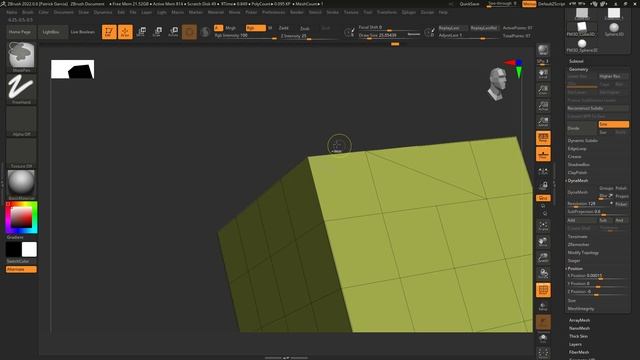Click the Transp transparency icon
The height and width of the screenshot is (360, 640).
pos(543,306)
